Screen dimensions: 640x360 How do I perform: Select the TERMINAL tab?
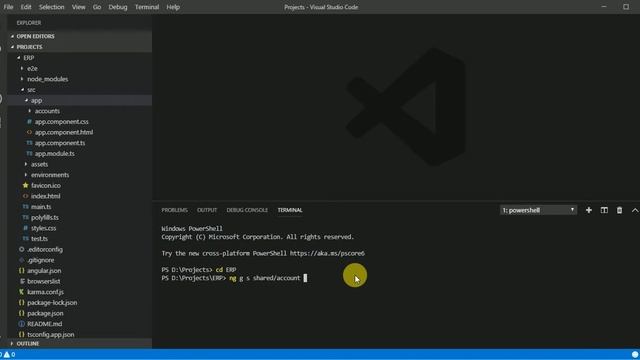click(290, 210)
